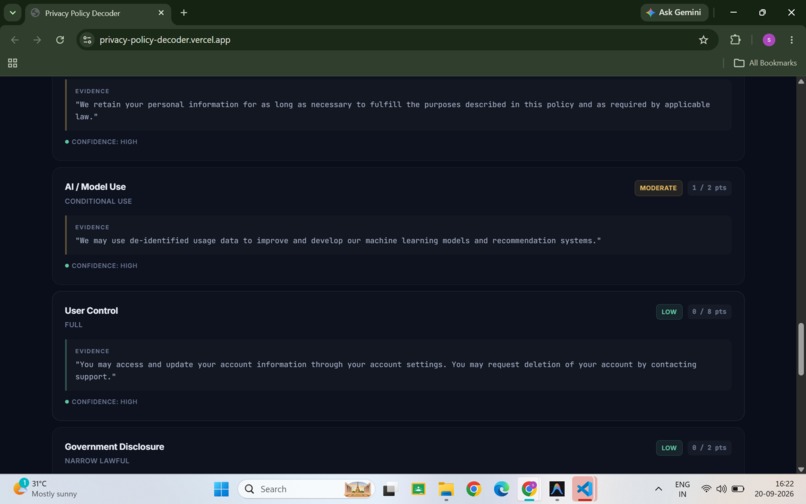Viewport: 806px width, 504px height.
Task: Click the scrollbar up arrow
Action: 800,81
